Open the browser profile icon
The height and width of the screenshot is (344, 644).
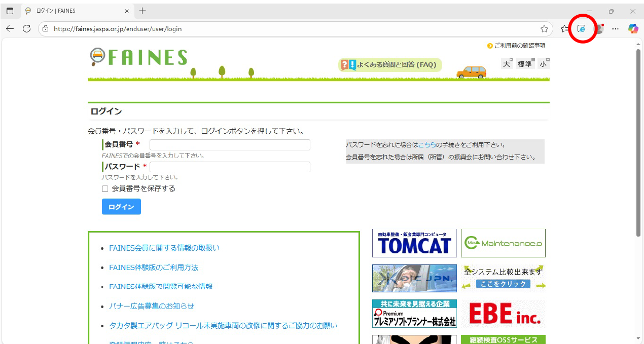(x=598, y=29)
